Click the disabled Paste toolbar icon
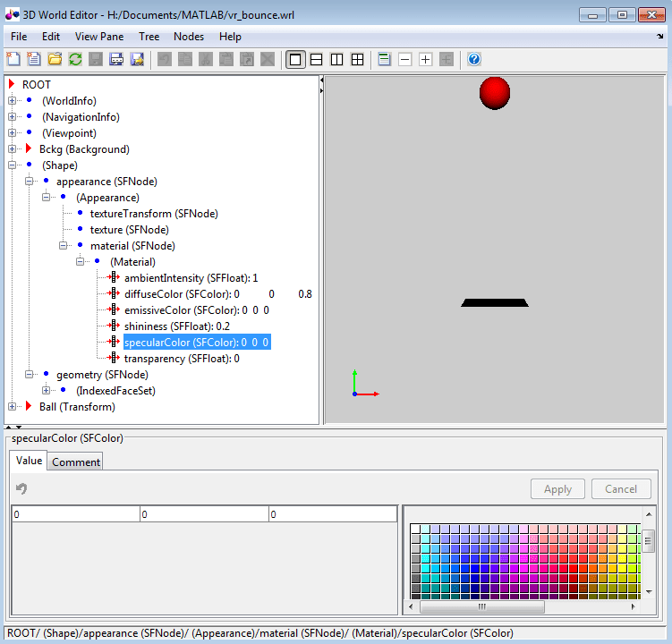Screen dimensions: 672x644 (226, 59)
